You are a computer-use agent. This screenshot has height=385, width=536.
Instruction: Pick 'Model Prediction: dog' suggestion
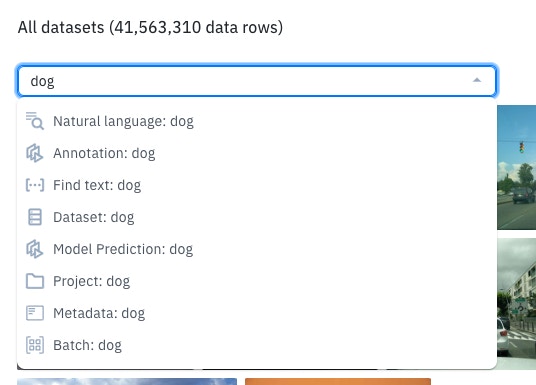(x=257, y=249)
